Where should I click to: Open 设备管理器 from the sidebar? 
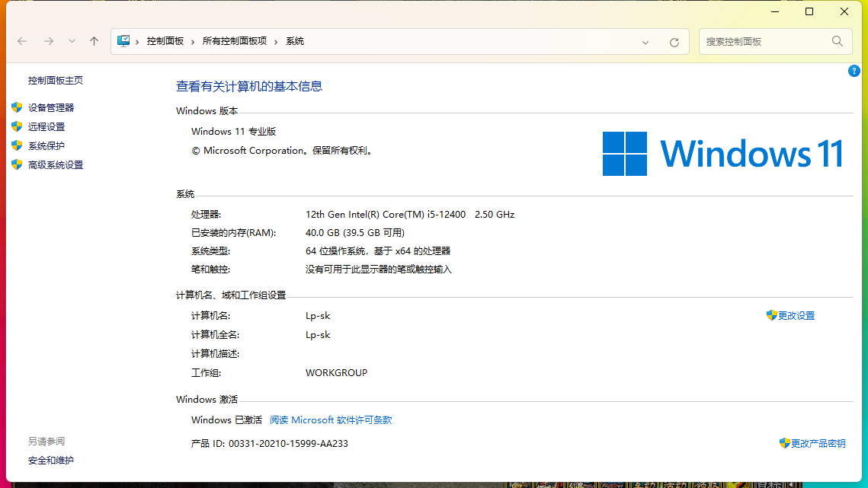tap(51, 108)
